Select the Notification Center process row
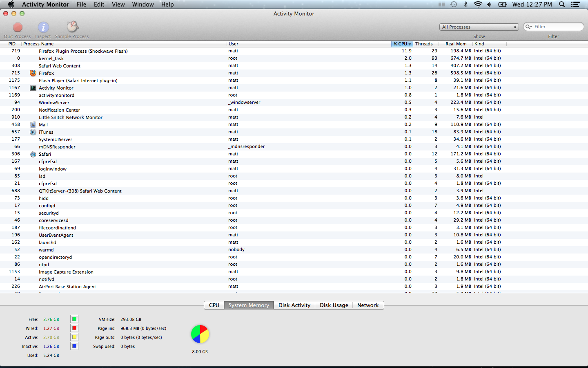Image resolution: width=588 pixels, height=368 pixels. (294, 110)
